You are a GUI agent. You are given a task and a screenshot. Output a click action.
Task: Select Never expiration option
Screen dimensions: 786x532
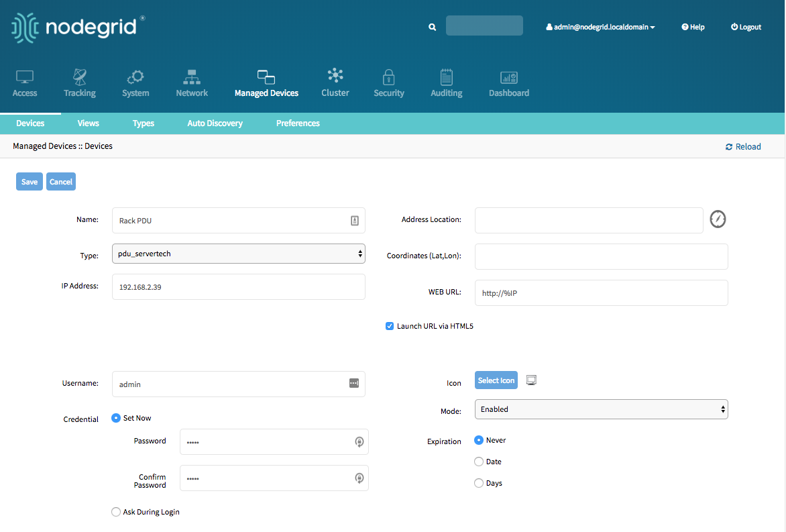[479, 439]
